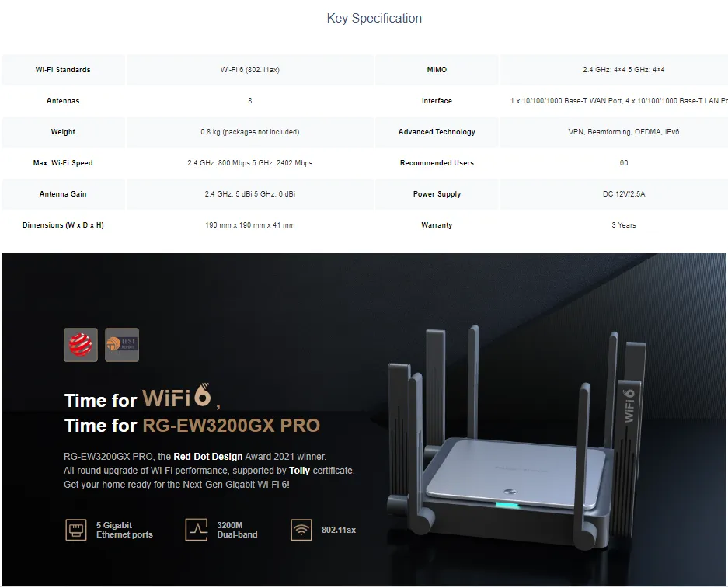The height and width of the screenshot is (588, 728).
Task: Click the bold Tolly certificate text
Action: click(299, 471)
